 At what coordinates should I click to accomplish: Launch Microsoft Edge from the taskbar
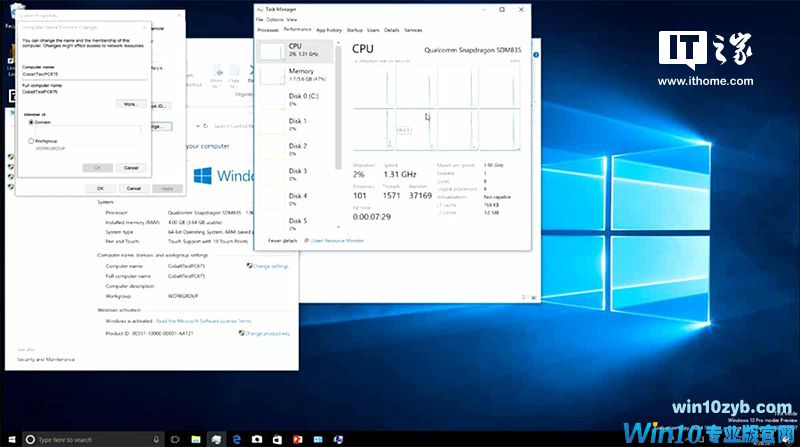(237, 439)
